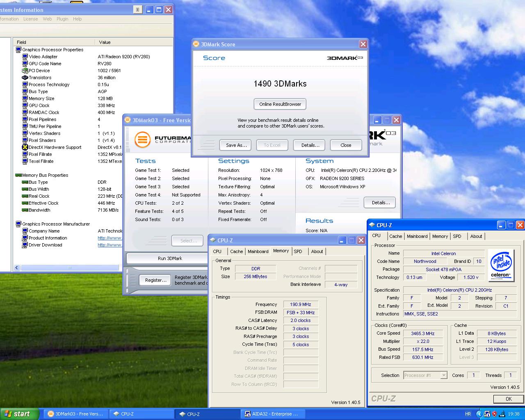Image resolution: width=525 pixels, height=420 pixels.
Task: Click the Futuremark Corporation logo
Action: [162, 139]
